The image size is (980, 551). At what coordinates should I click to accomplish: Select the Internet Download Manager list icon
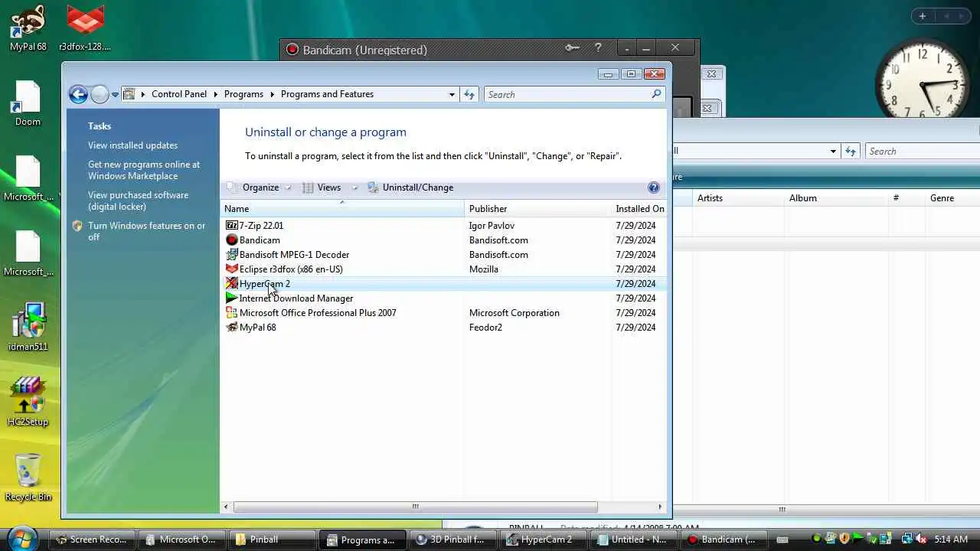click(x=232, y=298)
